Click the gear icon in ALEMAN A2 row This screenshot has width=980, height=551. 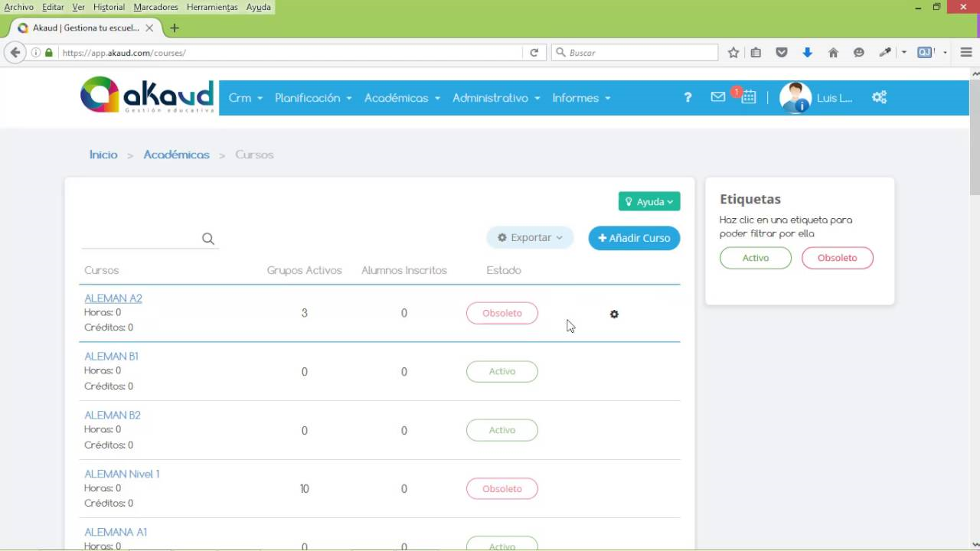(x=614, y=315)
